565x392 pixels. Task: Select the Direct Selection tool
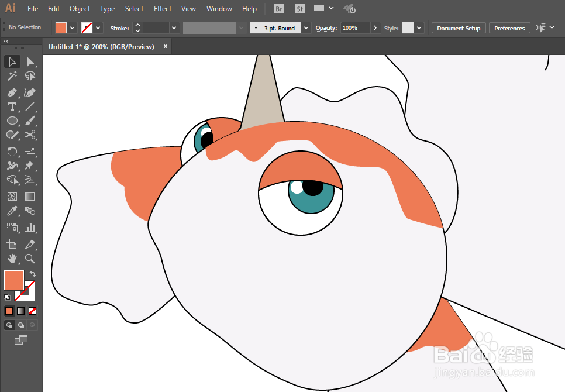tap(30, 61)
